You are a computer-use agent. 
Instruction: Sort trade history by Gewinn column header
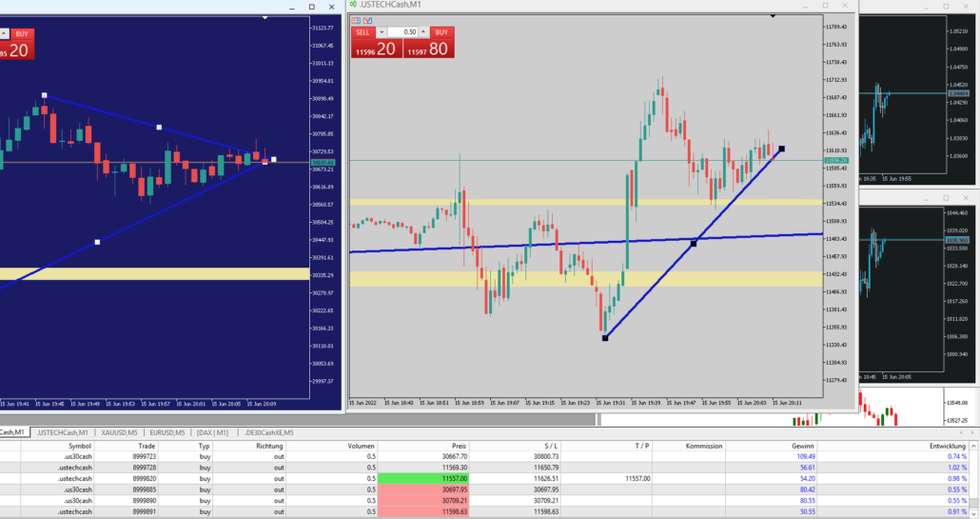click(803, 445)
